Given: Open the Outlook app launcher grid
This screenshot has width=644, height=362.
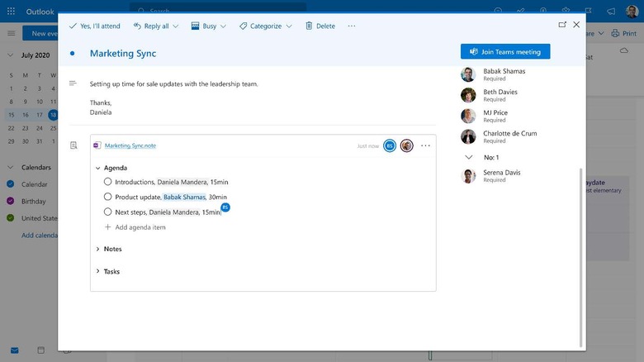Looking at the screenshot, I should [11, 12].
